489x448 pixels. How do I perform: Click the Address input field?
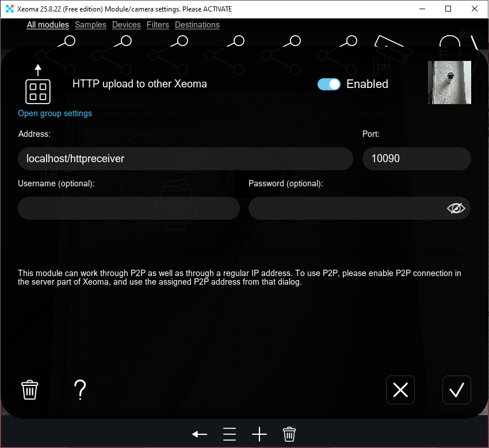(185, 158)
